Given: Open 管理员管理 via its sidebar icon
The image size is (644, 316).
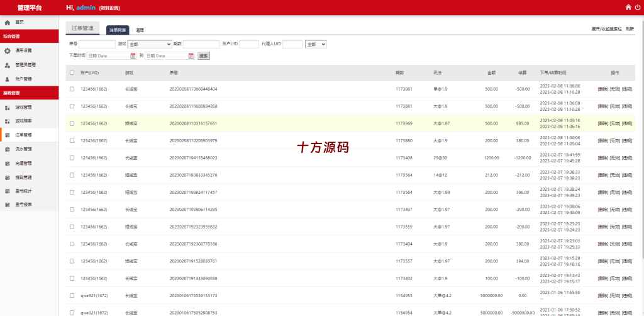Looking at the screenshot, I should tap(7, 65).
